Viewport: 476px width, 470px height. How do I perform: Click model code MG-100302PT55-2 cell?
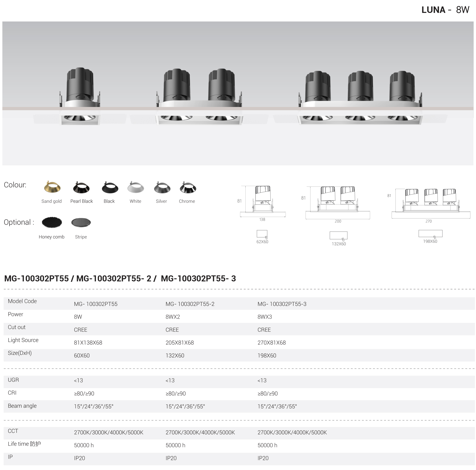[x=190, y=304]
